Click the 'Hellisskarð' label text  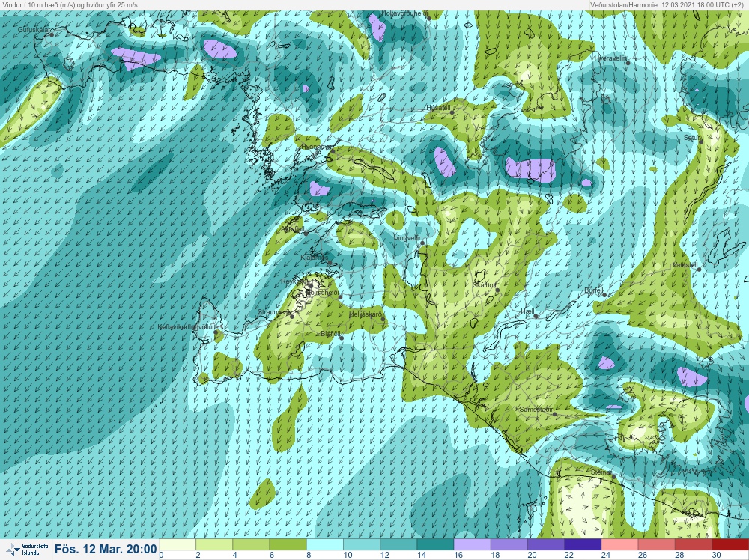pos(366,314)
